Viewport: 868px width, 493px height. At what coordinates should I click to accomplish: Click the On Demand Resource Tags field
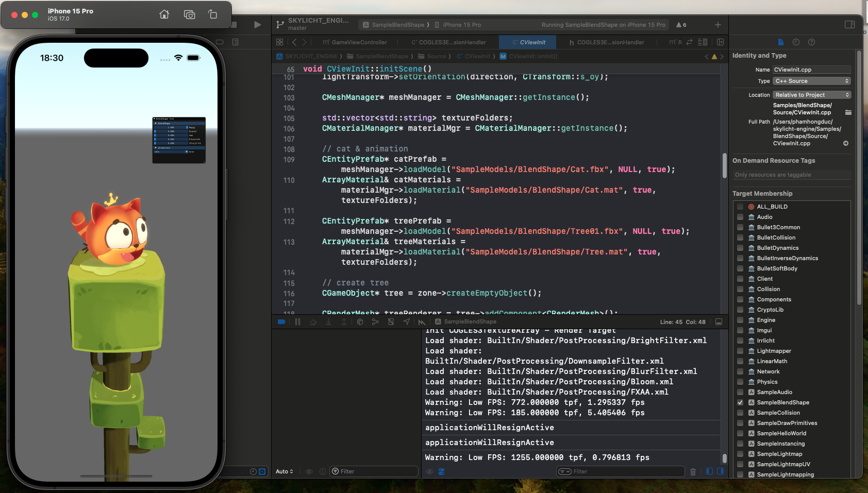(x=792, y=175)
